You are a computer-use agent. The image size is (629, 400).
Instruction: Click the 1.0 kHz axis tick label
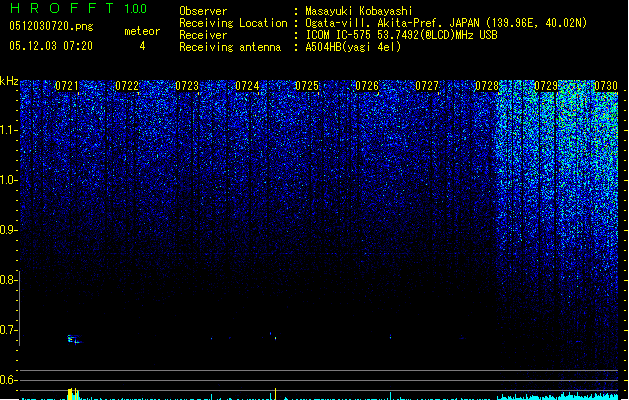(8, 180)
